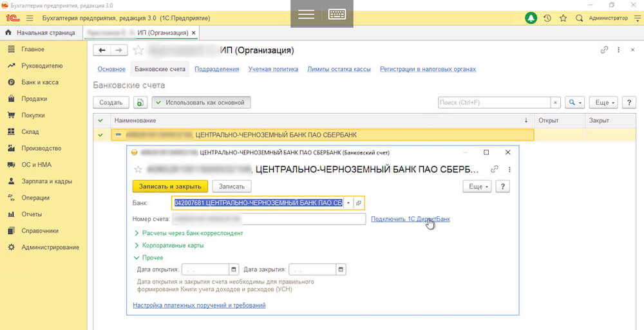Get link icon in bank account dialog
Viewport: 644px width, 330px height.
[495, 169]
